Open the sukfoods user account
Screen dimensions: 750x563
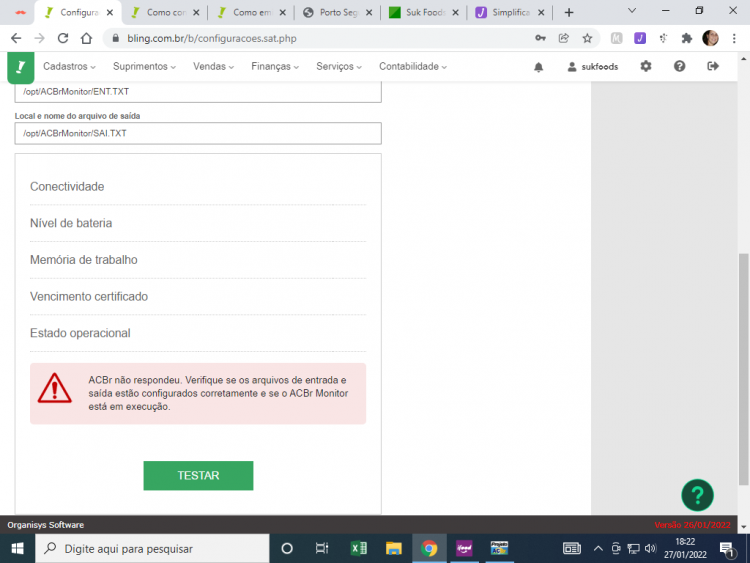tap(593, 67)
